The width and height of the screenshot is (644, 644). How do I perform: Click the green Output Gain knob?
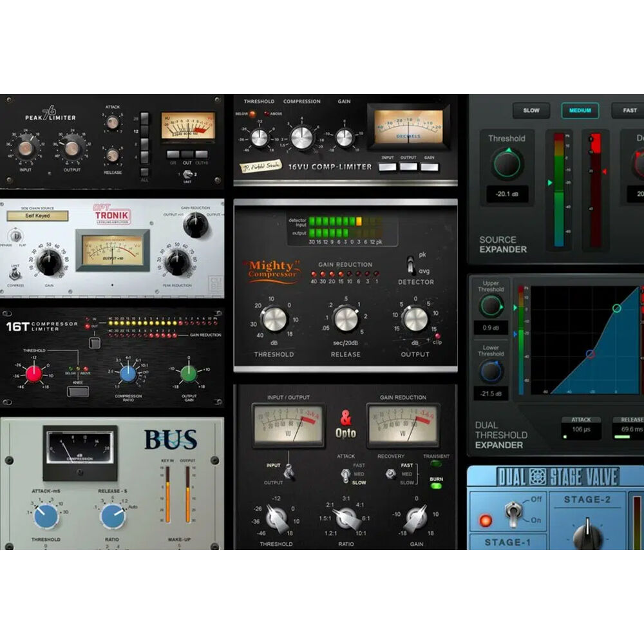click(188, 373)
